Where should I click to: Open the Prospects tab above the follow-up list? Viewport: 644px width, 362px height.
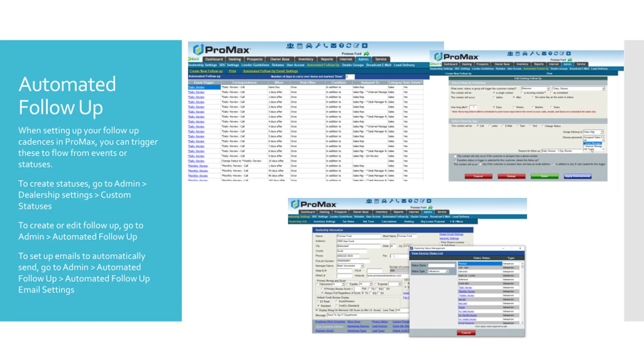(x=255, y=59)
